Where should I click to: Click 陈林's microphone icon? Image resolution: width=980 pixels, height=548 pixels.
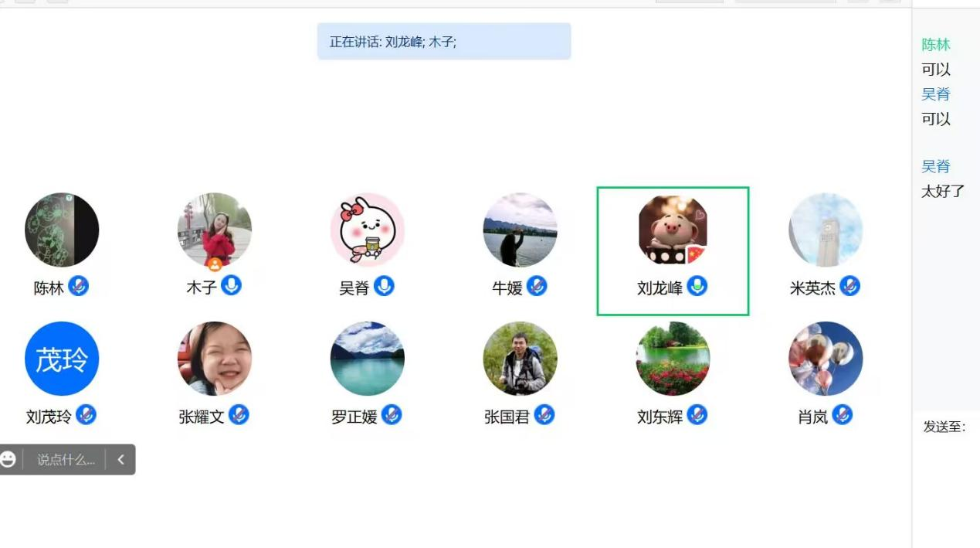click(78, 286)
